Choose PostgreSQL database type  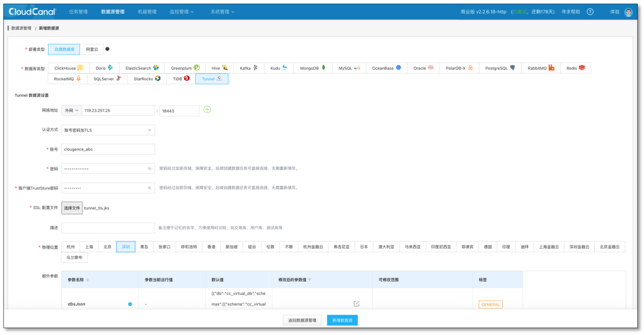click(500, 68)
